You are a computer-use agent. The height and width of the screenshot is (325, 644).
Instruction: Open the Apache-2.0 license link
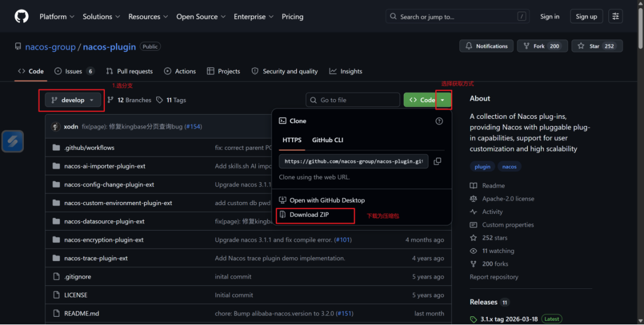click(502, 199)
